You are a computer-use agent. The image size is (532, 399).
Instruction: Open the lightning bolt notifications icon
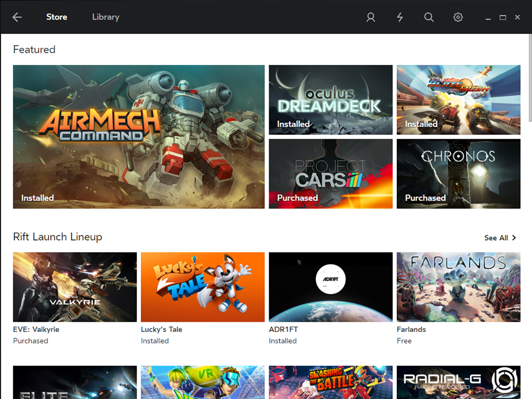click(x=400, y=17)
